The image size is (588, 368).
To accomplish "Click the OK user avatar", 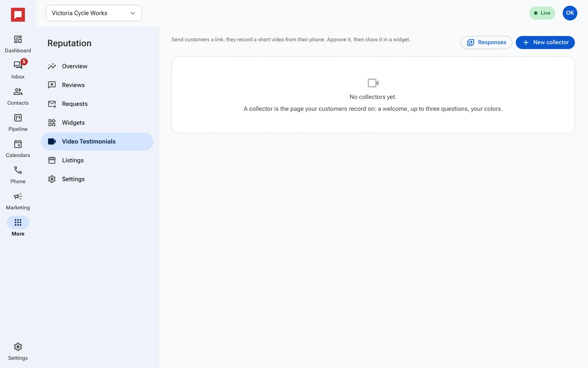I will point(570,13).
